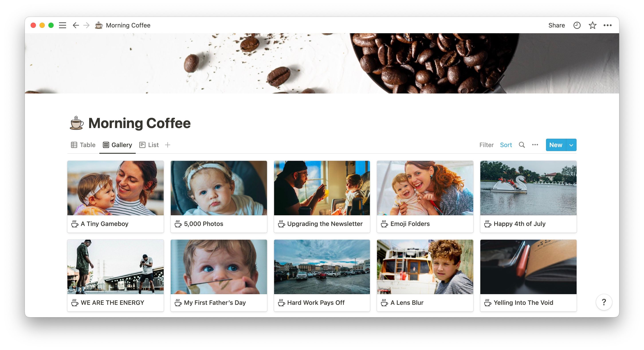Viewport: 644px width, 350px height.
Task: Open the page options three-dot menu
Action: [607, 25]
